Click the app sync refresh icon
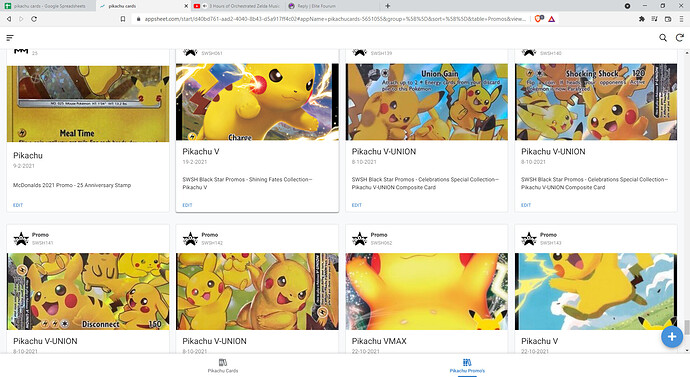This screenshot has height=377, width=690. click(x=679, y=38)
